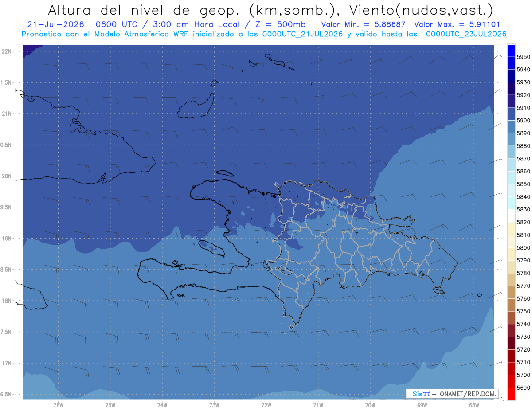Screen dimensions: 532x411
Task: Click the init time '0000UTC_21JUL2026'
Action: pyautogui.click(x=303, y=34)
